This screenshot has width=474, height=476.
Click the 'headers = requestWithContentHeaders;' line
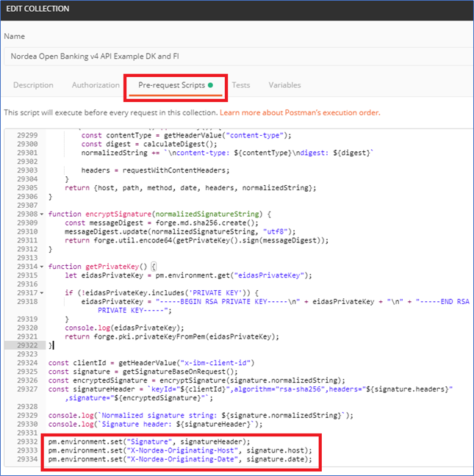coord(155,170)
